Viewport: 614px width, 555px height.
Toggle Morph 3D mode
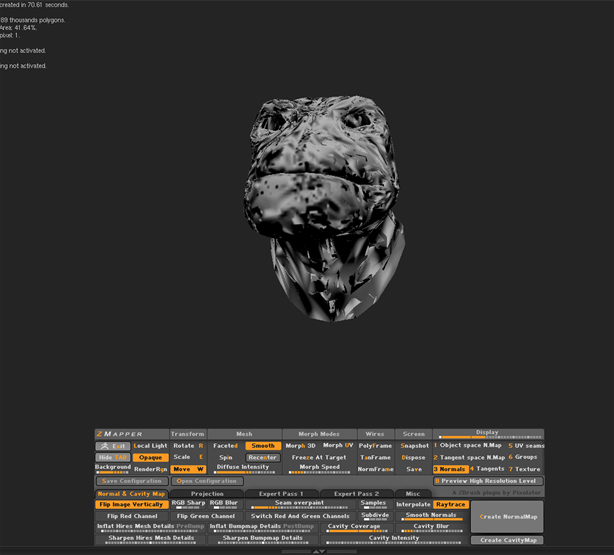point(300,446)
